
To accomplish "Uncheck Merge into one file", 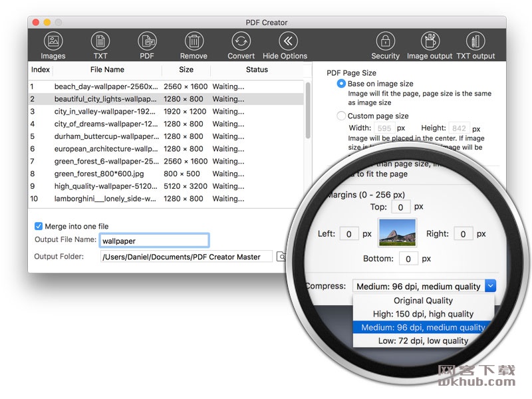I will tap(39, 226).
